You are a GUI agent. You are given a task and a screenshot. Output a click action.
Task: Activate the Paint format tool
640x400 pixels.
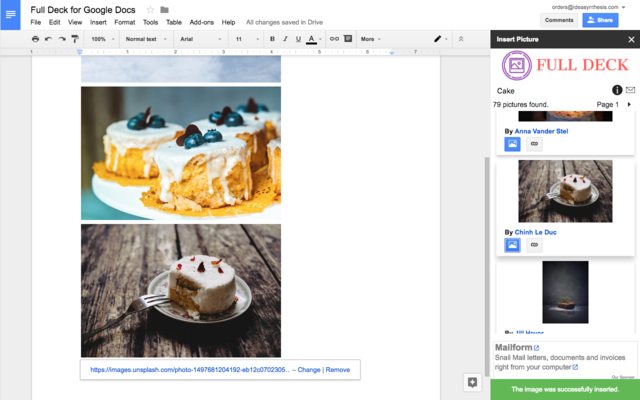[75, 39]
